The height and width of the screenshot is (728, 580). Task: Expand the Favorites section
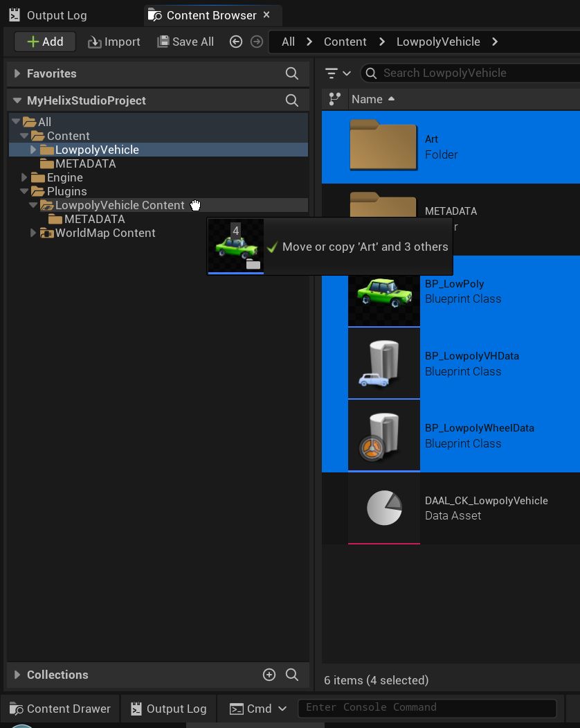17,73
